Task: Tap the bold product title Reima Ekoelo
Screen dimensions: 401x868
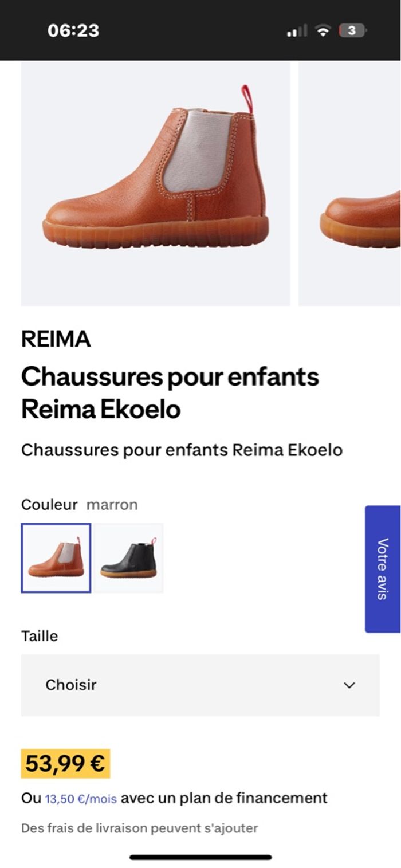Action: click(x=170, y=393)
